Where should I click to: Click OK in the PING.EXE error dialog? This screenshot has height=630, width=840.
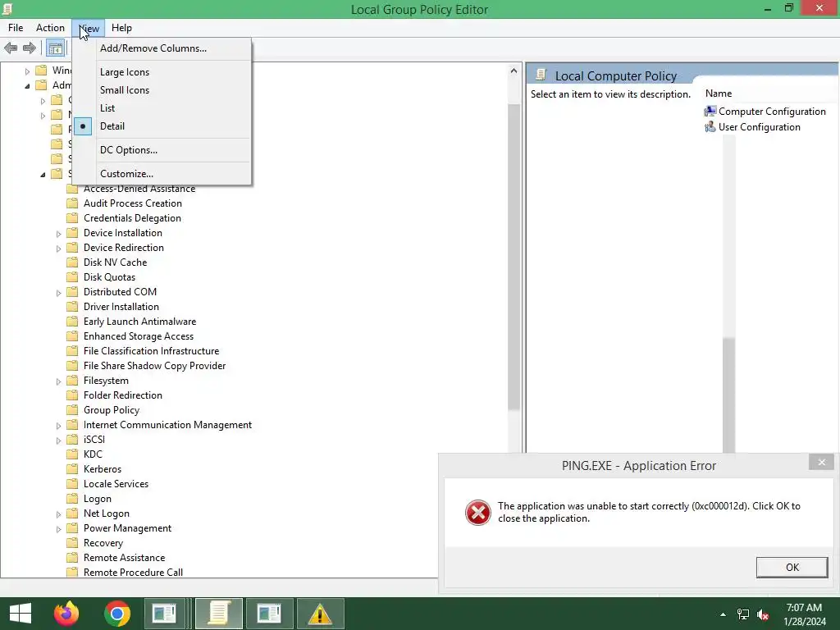click(x=792, y=568)
